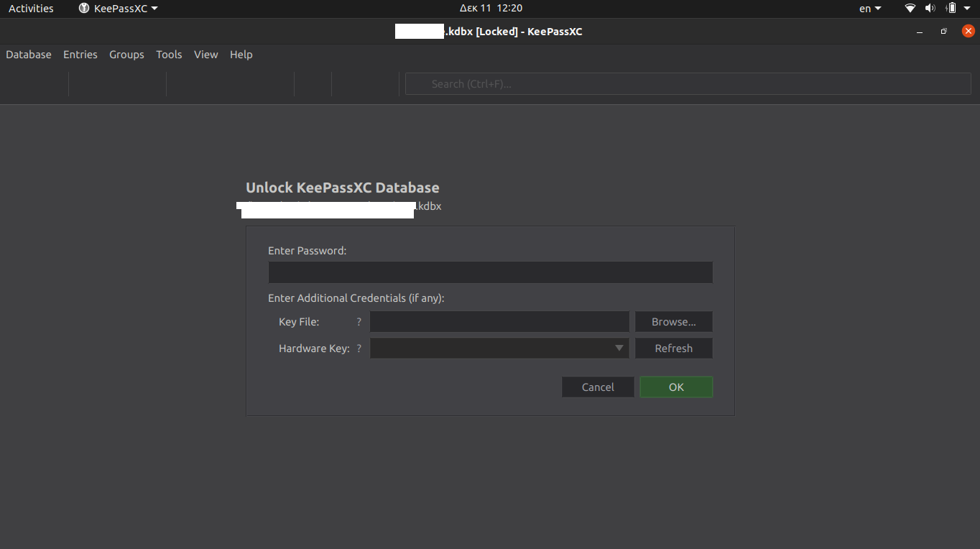The height and width of the screenshot is (549, 980).
Task: Open the Database menu
Action: pos(28,54)
